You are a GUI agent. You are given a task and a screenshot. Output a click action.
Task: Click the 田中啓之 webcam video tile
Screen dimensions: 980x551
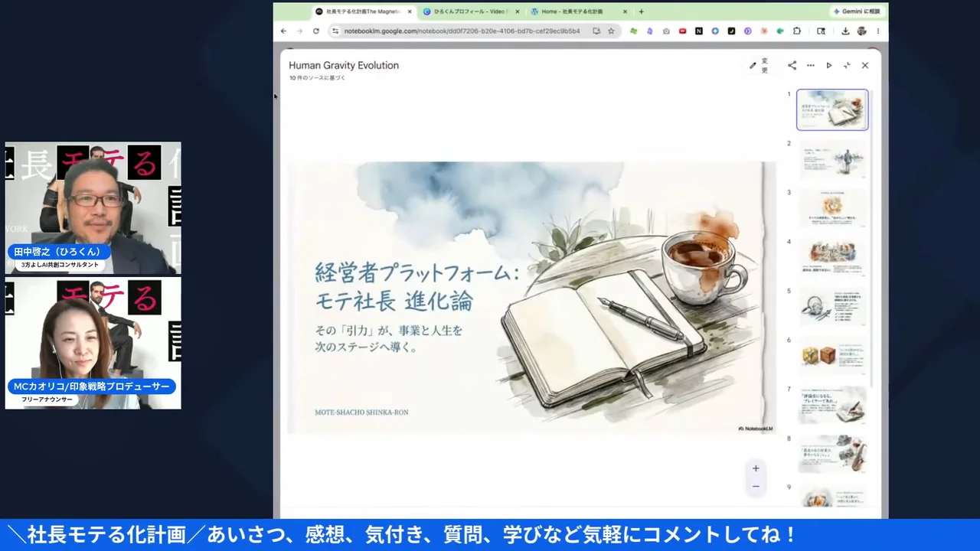(x=93, y=208)
